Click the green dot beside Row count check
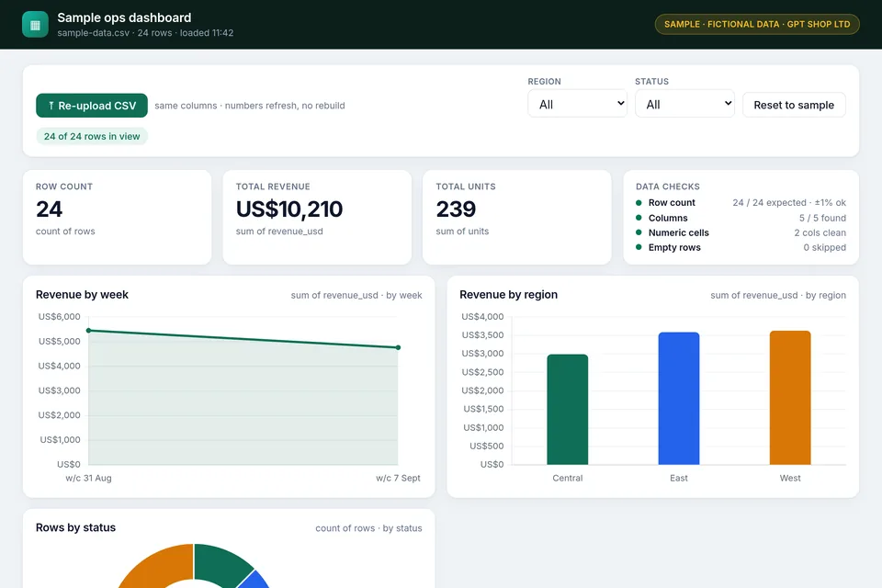 639,202
